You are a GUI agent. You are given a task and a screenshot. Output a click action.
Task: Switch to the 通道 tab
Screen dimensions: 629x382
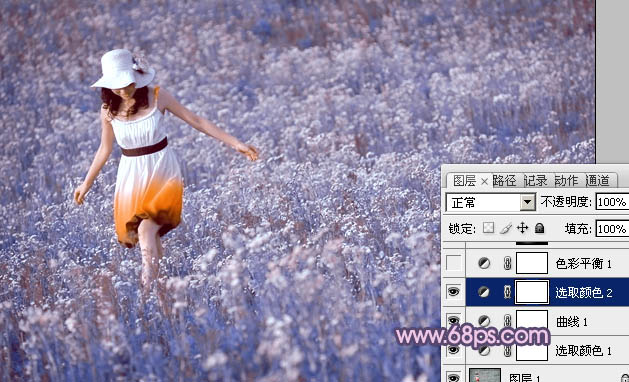pyautogui.click(x=597, y=181)
